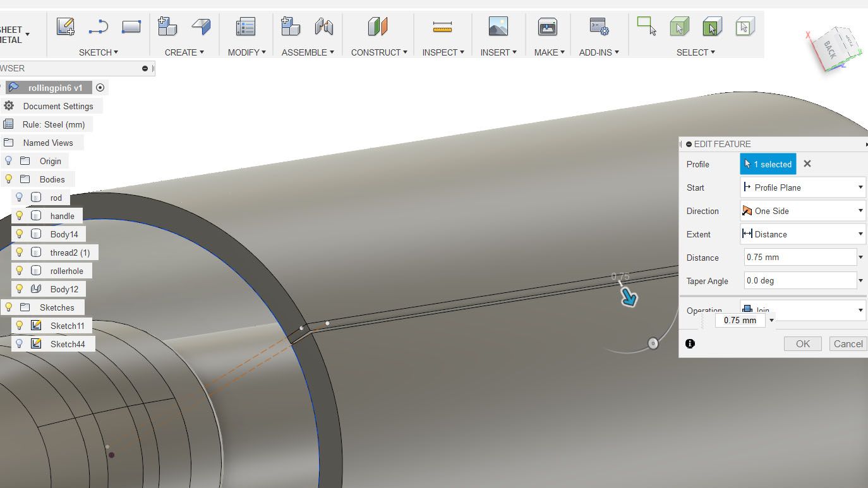868x488 pixels.
Task: Choose the Line sketch tool icon
Action: 98,27
